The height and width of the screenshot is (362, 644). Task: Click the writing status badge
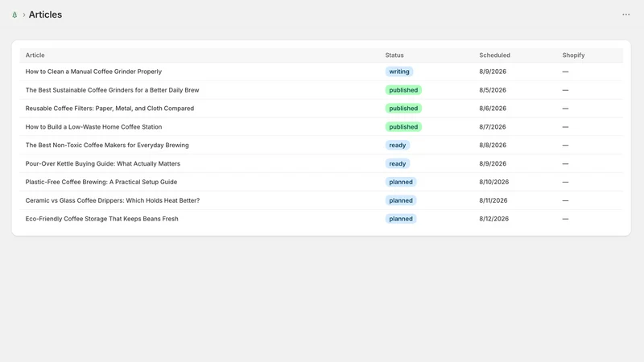pos(399,72)
